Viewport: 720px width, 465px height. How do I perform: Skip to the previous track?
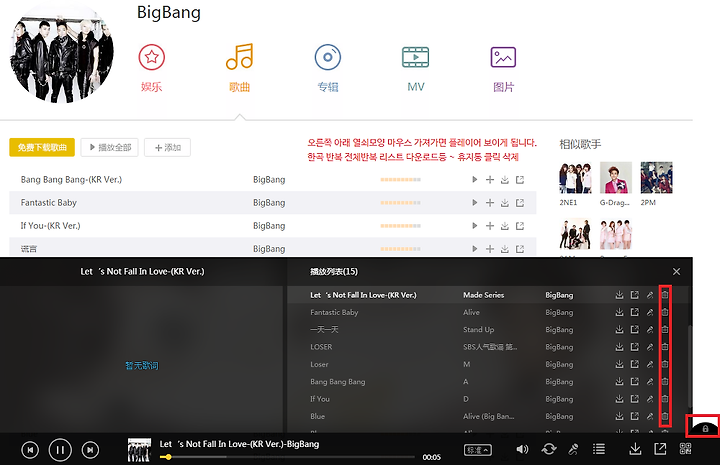pyautogui.click(x=30, y=450)
